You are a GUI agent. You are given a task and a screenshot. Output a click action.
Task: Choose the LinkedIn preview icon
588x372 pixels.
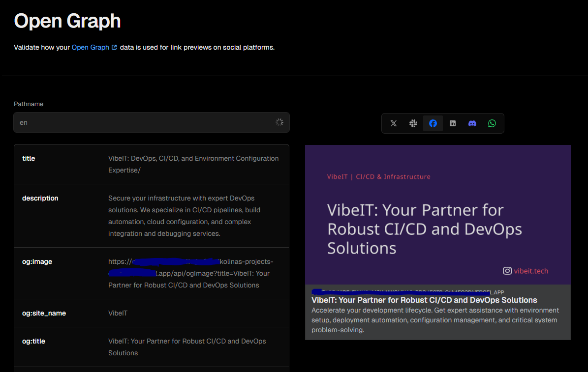(x=453, y=123)
